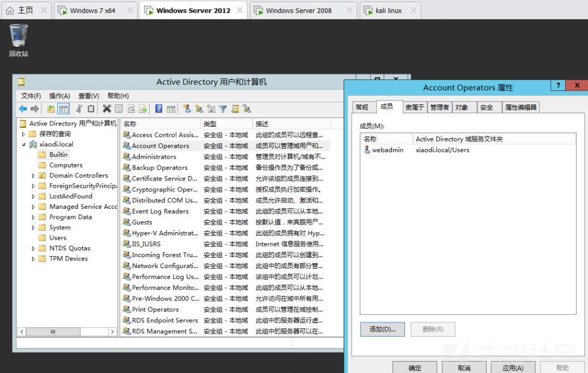Click the Back arrow toolbar icon
Viewport: 588px width, 373px height.
23,109
